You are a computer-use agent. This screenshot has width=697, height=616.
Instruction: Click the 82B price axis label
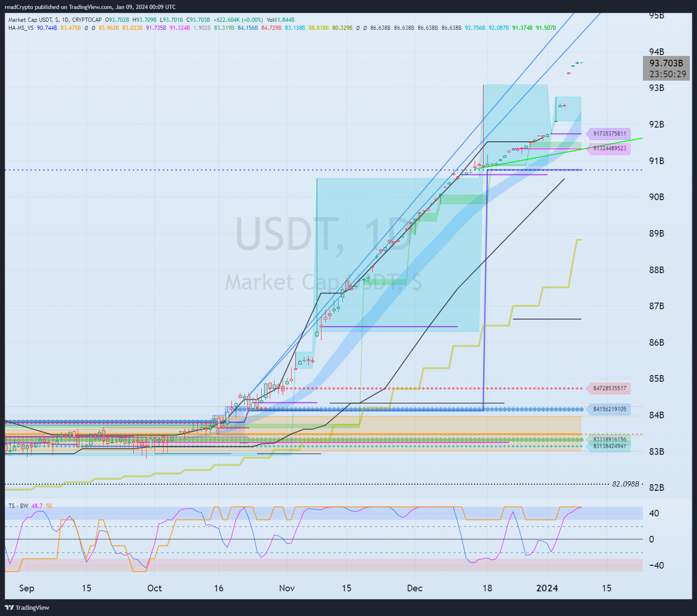[656, 487]
